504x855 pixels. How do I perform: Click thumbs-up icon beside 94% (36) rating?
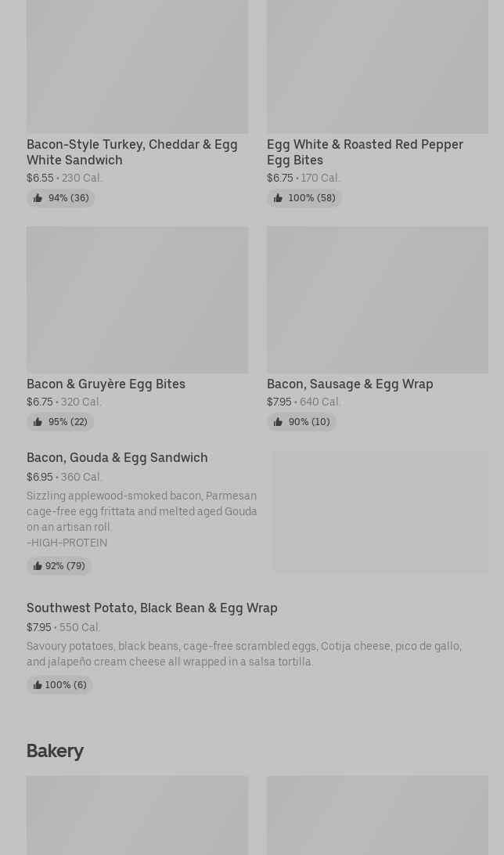point(38,198)
